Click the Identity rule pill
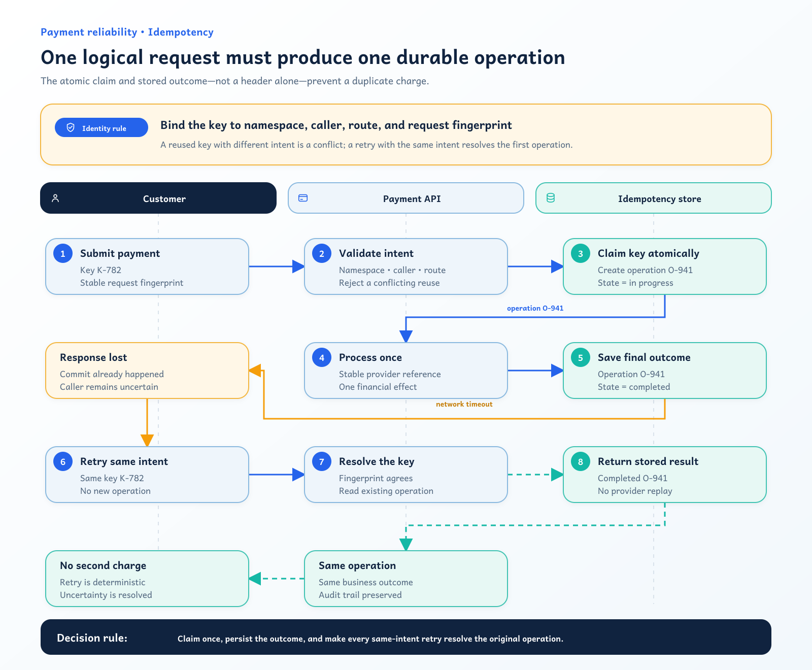Screen dimensions: 812x670 pyautogui.click(x=101, y=127)
